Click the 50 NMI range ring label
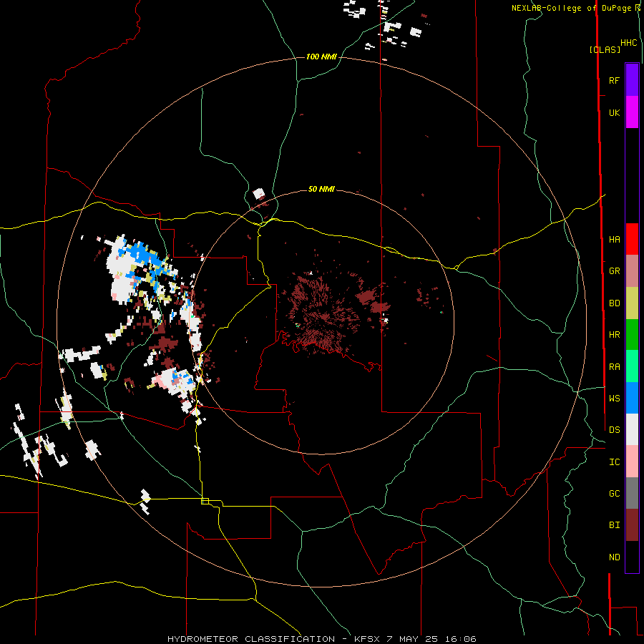Viewport: 644px width, 644px height. 321,189
